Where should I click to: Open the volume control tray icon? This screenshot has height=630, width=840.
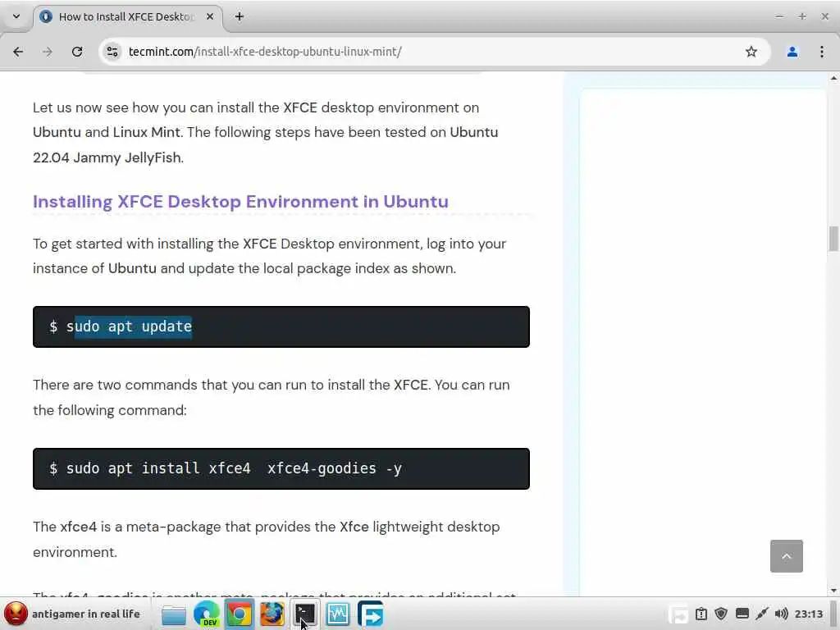tap(782, 614)
